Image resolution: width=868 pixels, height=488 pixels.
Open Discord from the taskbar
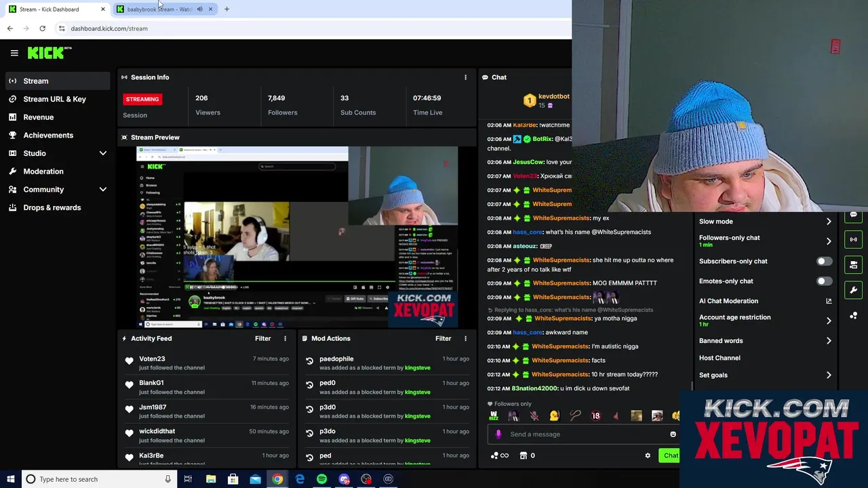tap(344, 479)
